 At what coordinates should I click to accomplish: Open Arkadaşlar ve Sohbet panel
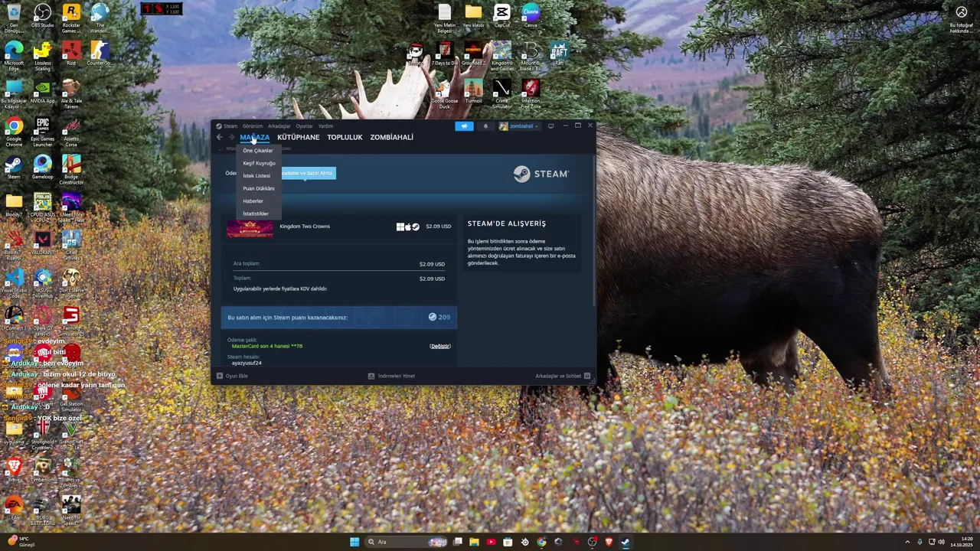(x=563, y=376)
